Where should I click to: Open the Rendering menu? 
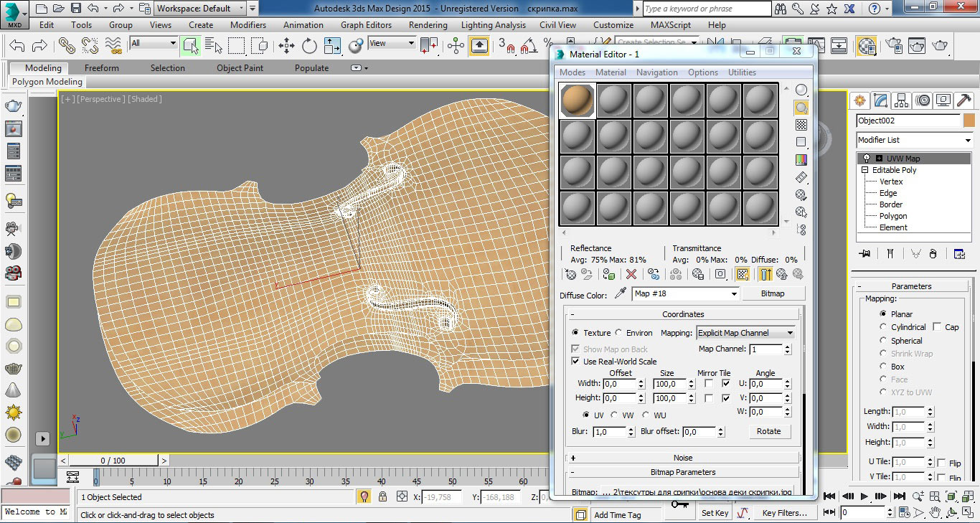click(428, 24)
